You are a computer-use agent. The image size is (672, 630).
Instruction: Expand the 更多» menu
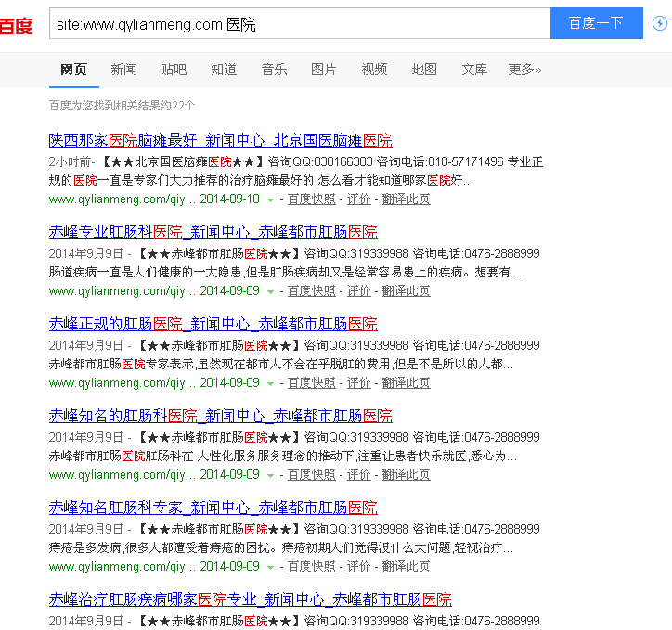pos(524,70)
